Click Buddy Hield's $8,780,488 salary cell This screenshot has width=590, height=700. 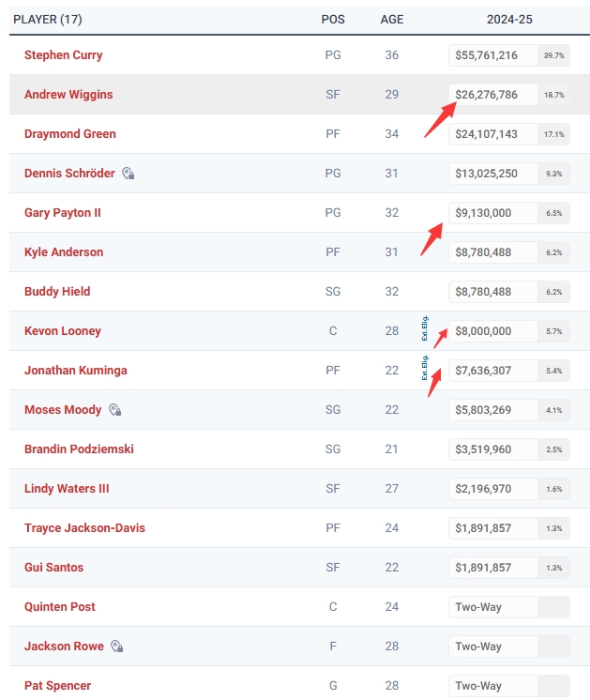click(x=484, y=292)
